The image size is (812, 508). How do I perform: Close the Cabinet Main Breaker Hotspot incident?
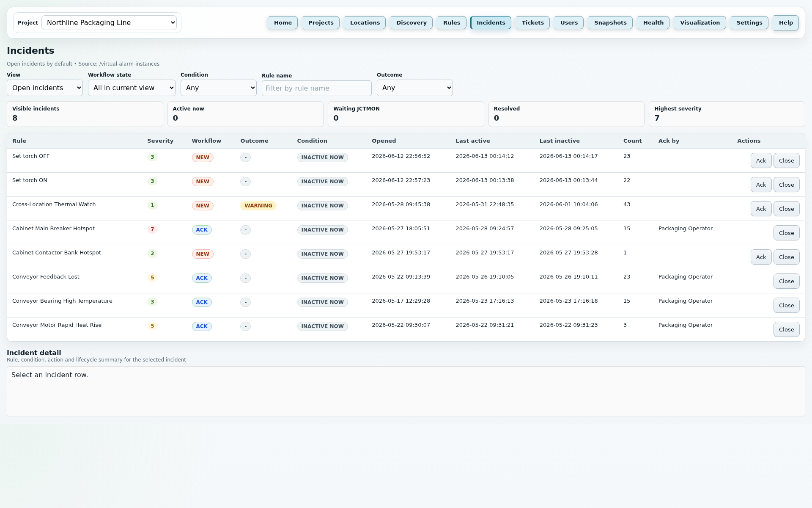tap(786, 233)
